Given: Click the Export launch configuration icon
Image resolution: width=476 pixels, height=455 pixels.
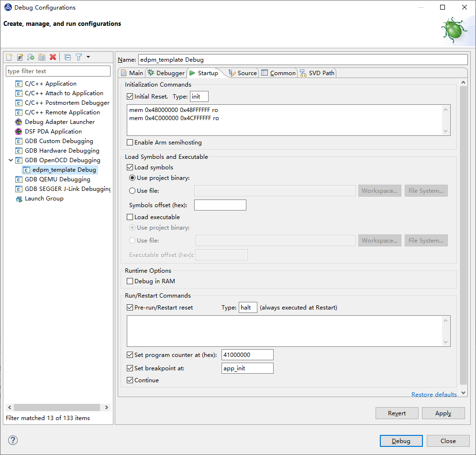Looking at the screenshot, I should click(x=31, y=57).
